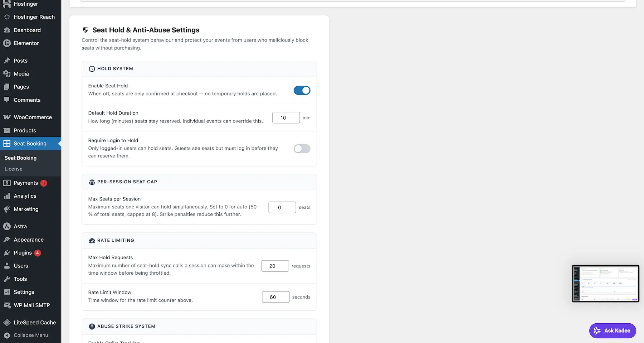Enable the Require Login to Hold toggle
Image resolution: width=644 pixels, height=343 pixels.
click(302, 149)
